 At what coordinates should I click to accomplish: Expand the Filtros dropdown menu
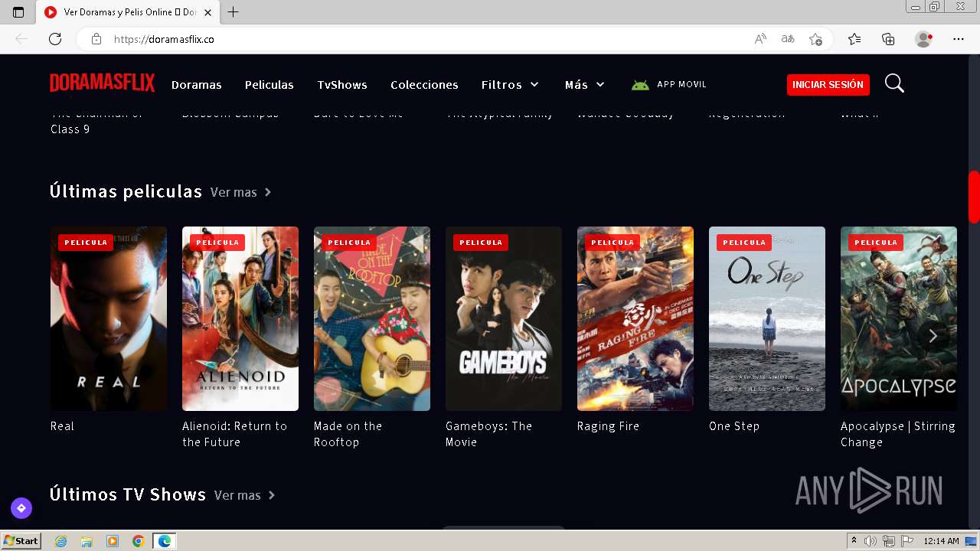click(510, 85)
